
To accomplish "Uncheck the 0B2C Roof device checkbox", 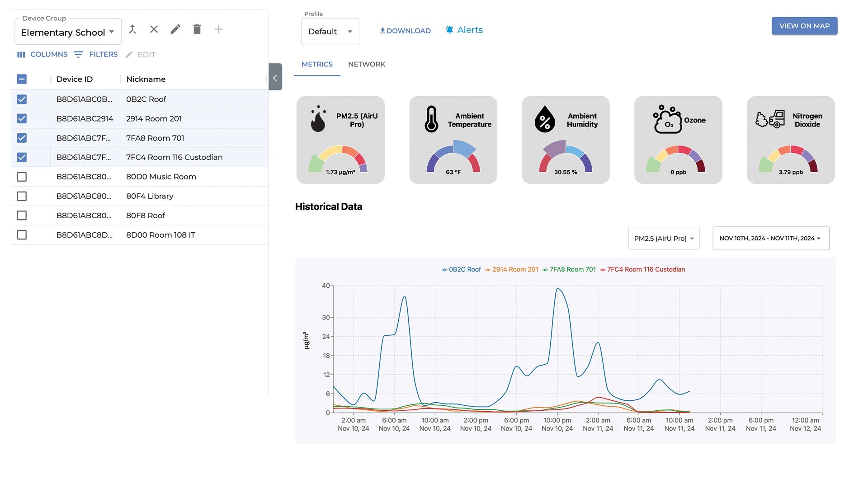I will (22, 99).
